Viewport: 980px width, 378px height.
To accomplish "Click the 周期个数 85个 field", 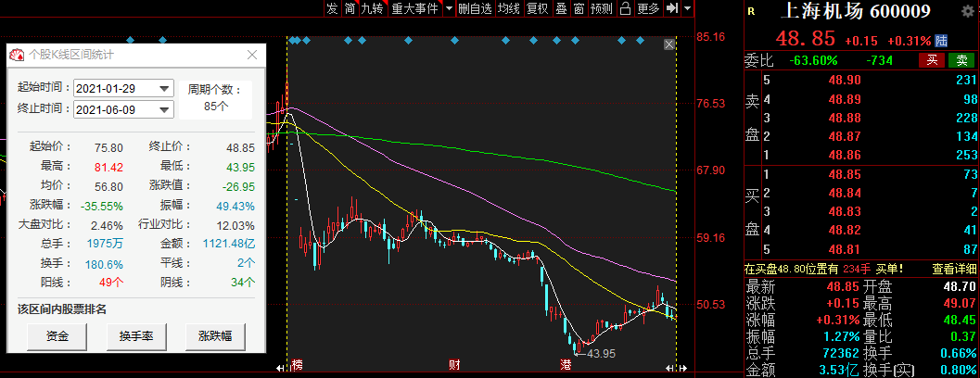I will click(x=216, y=99).
